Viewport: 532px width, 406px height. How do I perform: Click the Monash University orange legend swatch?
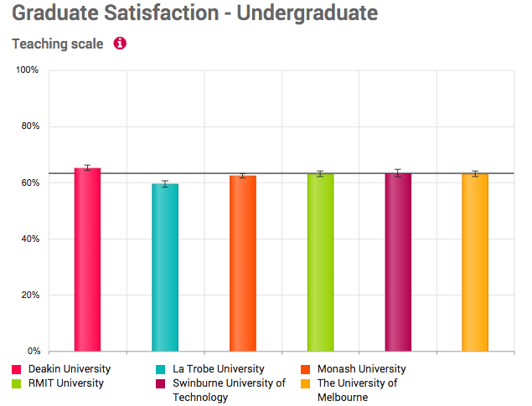[306, 369]
